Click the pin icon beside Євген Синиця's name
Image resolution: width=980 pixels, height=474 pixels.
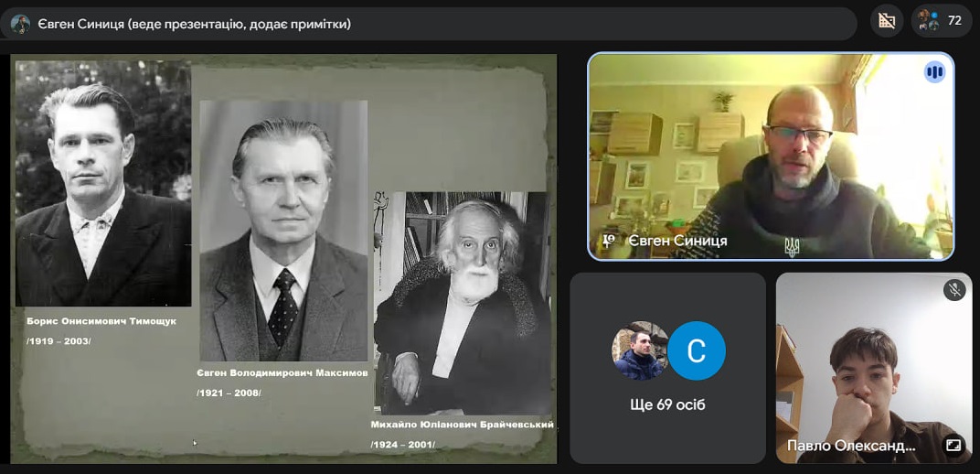click(x=608, y=241)
